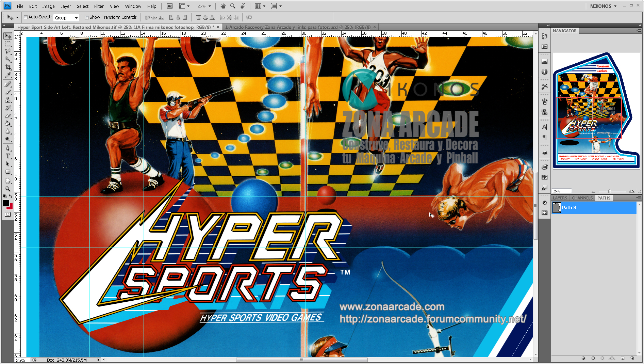Image resolution: width=644 pixels, height=364 pixels.
Task: Open the Info panel icon
Action: pos(544,72)
